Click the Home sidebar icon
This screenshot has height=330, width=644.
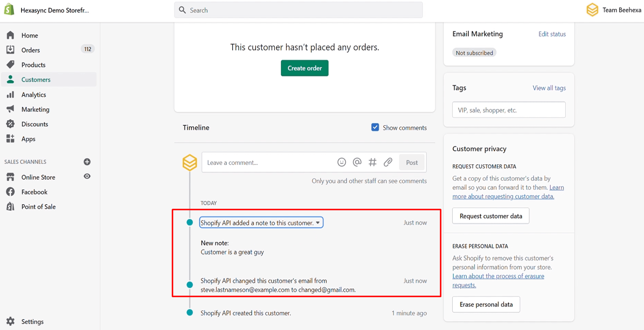click(10, 35)
